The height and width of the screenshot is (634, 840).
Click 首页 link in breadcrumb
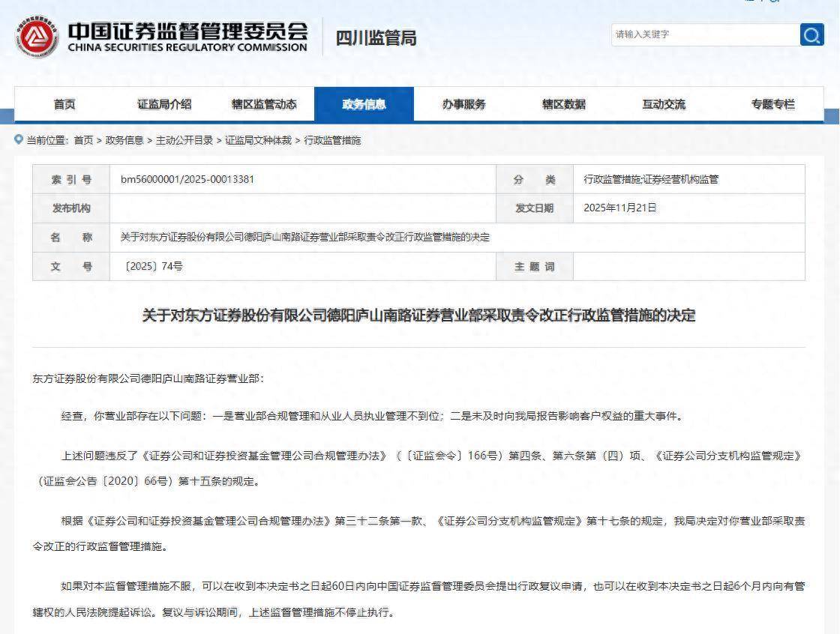[83, 141]
